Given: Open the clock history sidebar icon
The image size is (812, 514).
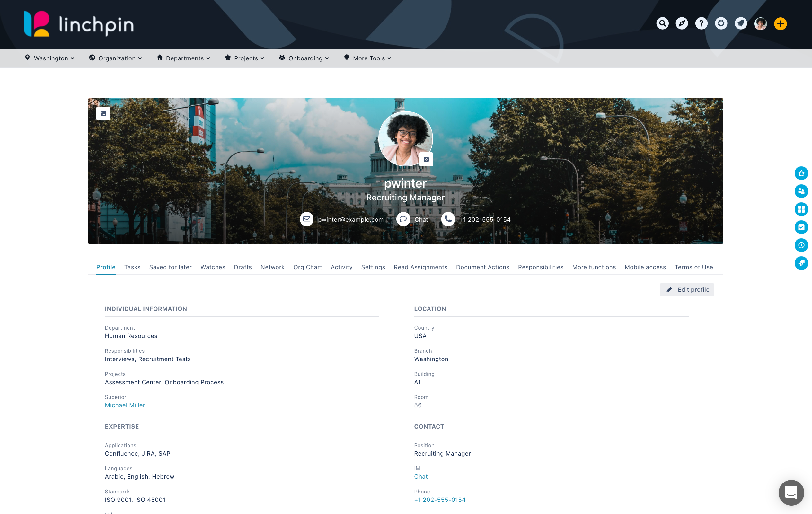Looking at the screenshot, I should pos(801,245).
